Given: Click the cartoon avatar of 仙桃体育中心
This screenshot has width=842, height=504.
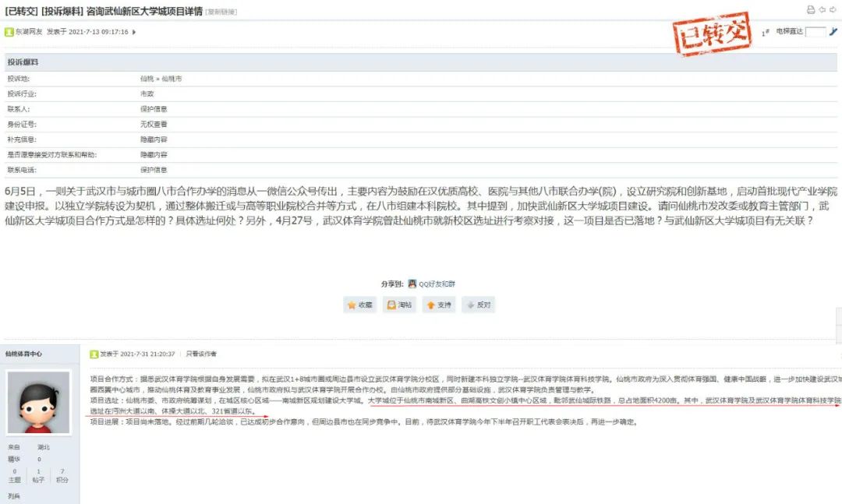Looking at the screenshot, I should click(x=39, y=402).
